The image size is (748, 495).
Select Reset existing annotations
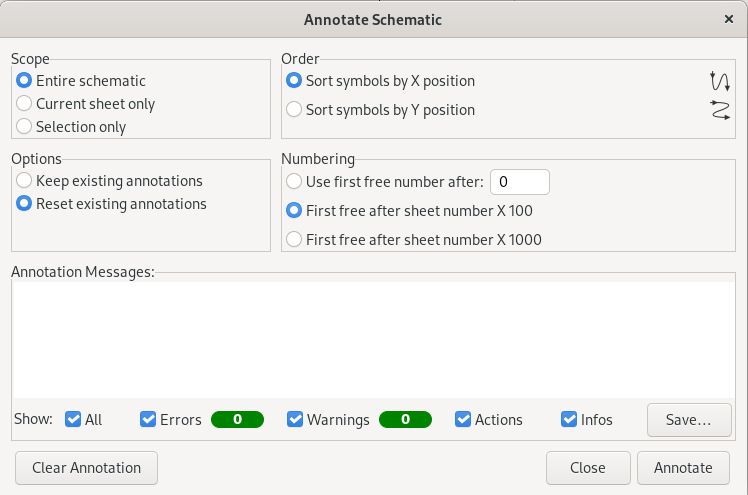pos(25,204)
